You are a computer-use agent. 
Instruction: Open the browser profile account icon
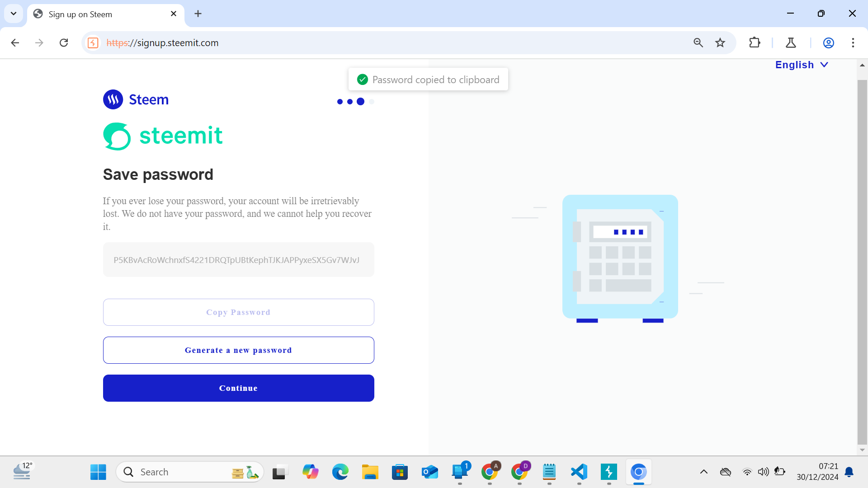click(x=829, y=42)
